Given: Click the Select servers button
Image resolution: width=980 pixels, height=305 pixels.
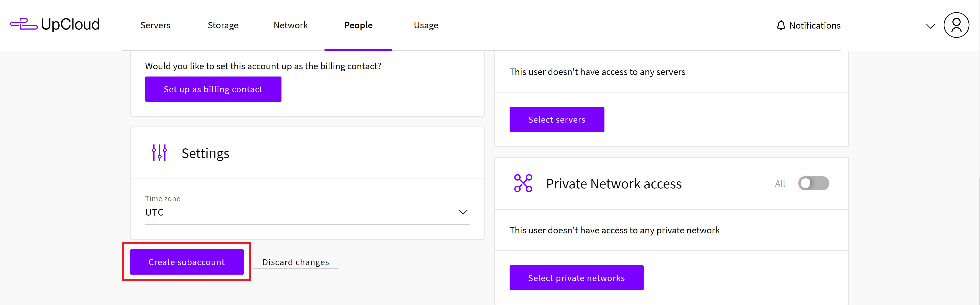Looking at the screenshot, I should click(x=557, y=120).
